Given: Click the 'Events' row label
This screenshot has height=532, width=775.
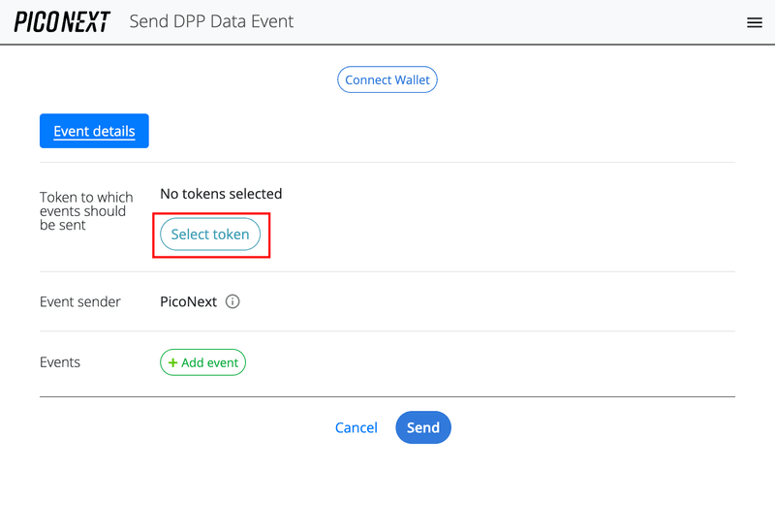Looking at the screenshot, I should pos(60,362).
